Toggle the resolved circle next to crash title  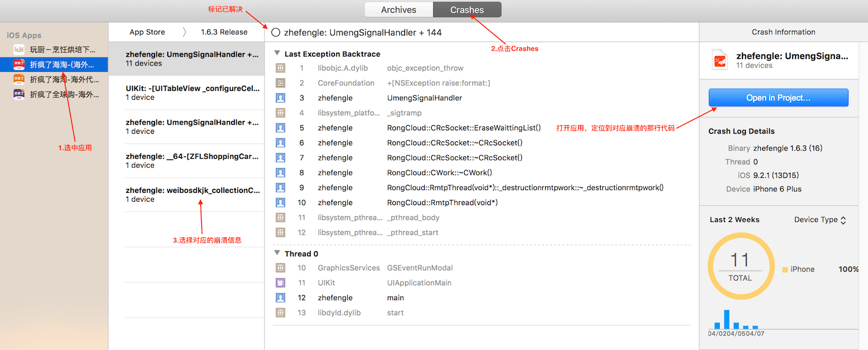[x=275, y=32]
